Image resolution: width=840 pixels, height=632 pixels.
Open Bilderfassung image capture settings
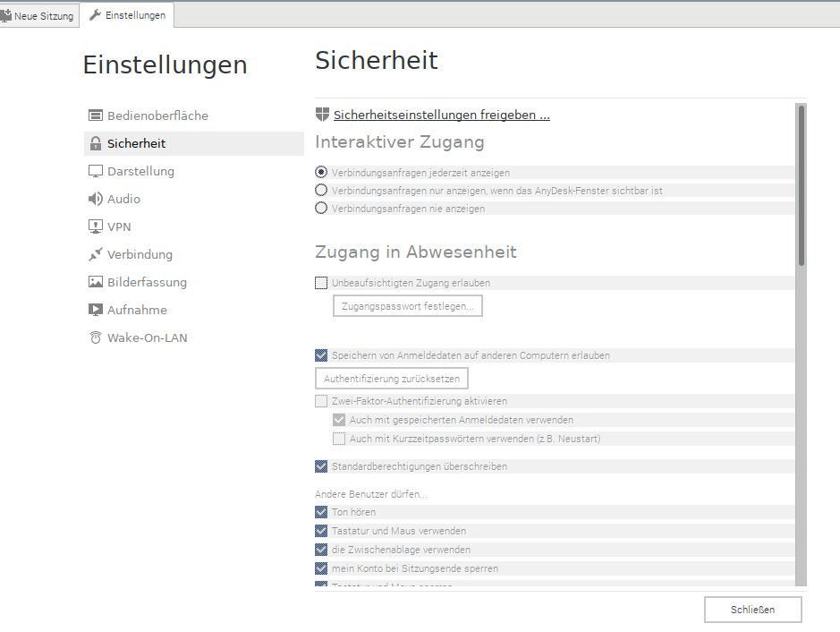95,282
